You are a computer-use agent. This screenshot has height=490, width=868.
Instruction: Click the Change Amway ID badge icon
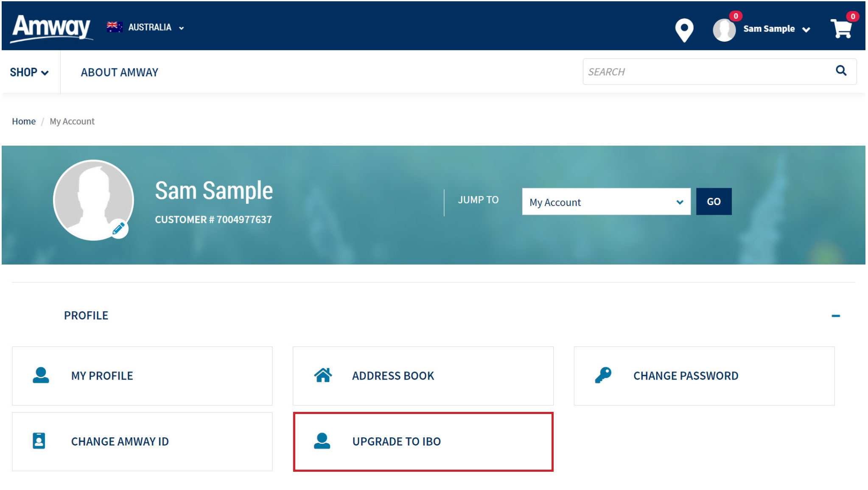[39, 441]
